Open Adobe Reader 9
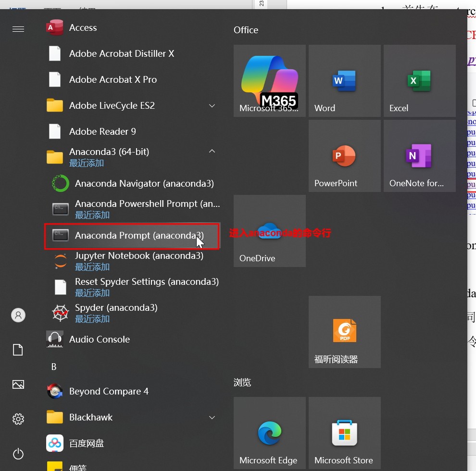The image size is (476, 471). click(x=132, y=131)
